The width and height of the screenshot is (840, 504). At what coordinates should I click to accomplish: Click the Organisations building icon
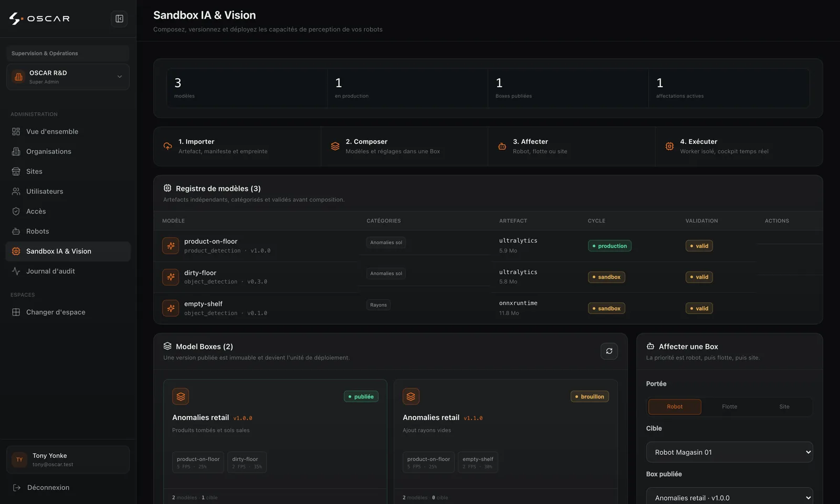16,152
